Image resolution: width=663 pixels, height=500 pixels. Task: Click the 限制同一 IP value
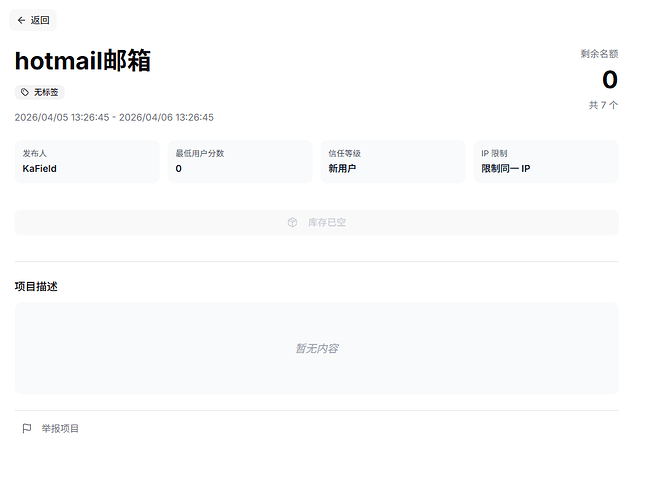coord(506,169)
